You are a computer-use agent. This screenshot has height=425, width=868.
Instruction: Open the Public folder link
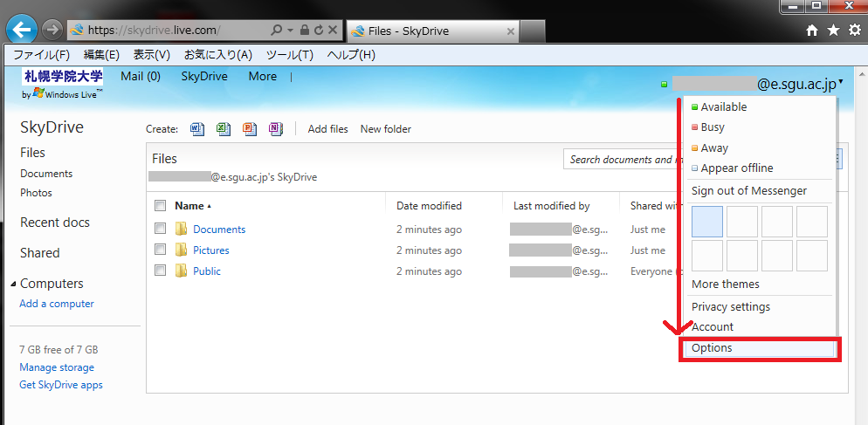[x=206, y=271]
